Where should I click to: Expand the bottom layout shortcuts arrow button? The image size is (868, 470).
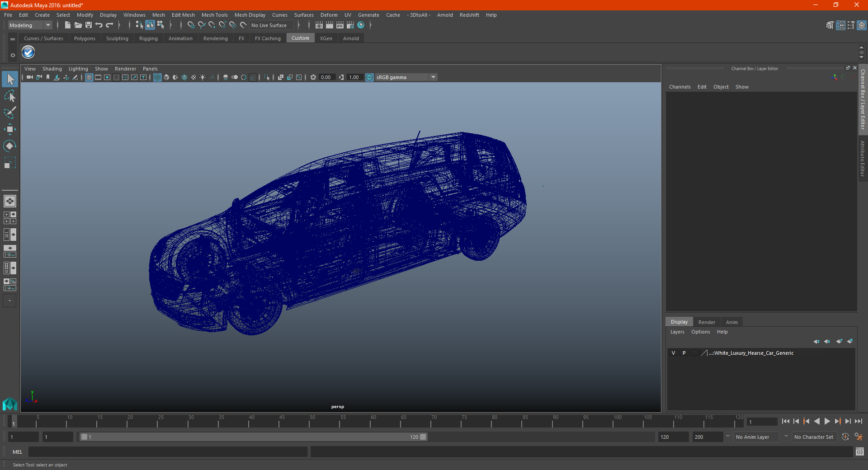9,301
